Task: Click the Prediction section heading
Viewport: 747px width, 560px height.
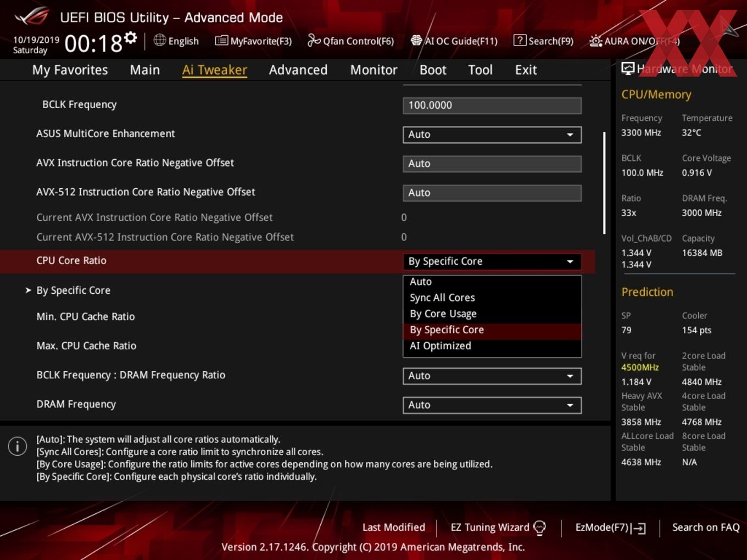Action: [x=647, y=292]
